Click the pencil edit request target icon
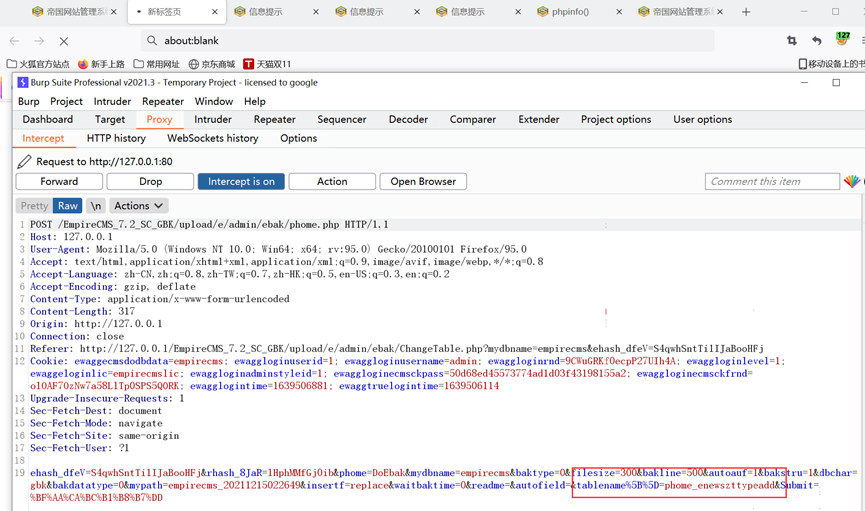The height and width of the screenshot is (511, 865). 24,161
